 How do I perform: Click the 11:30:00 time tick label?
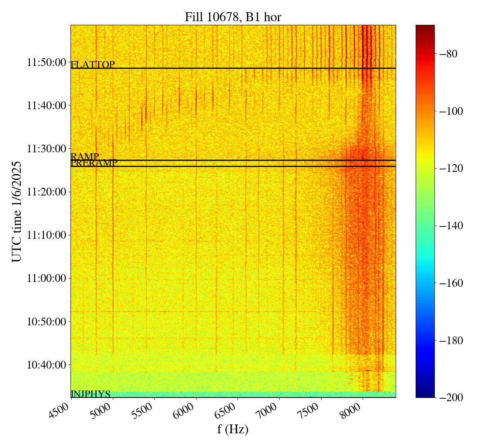pyautogui.click(x=46, y=149)
